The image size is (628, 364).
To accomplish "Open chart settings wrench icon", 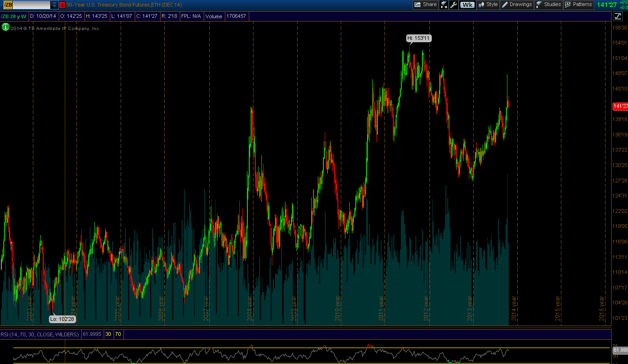I will (x=453, y=5).
